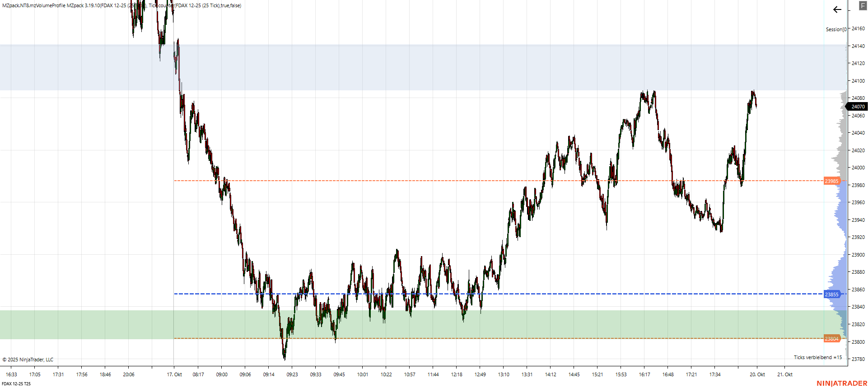This screenshot has width=868, height=388.
Task: Click the left arrow scroll icon
Action: pos(837,9)
